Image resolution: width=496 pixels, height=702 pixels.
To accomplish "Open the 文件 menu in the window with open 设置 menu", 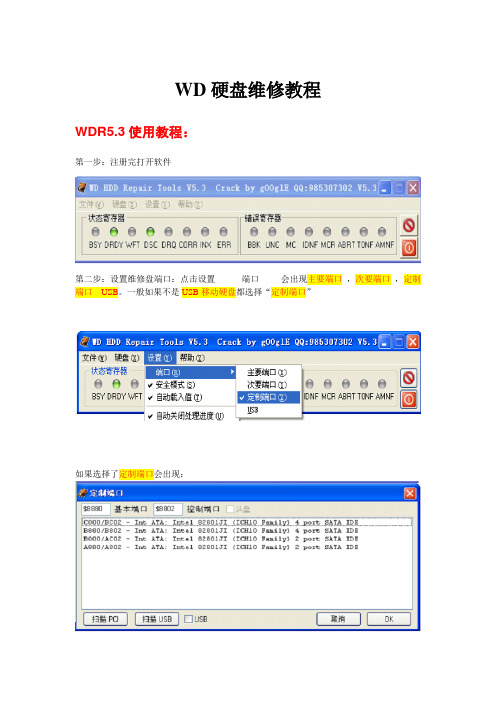I will [94, 358].
